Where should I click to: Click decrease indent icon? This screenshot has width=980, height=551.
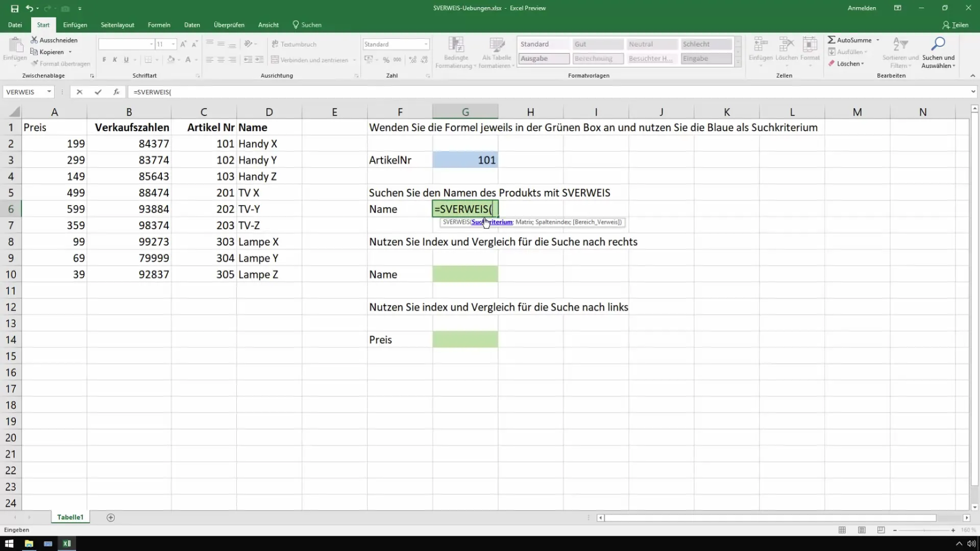[x=248, y=60]
